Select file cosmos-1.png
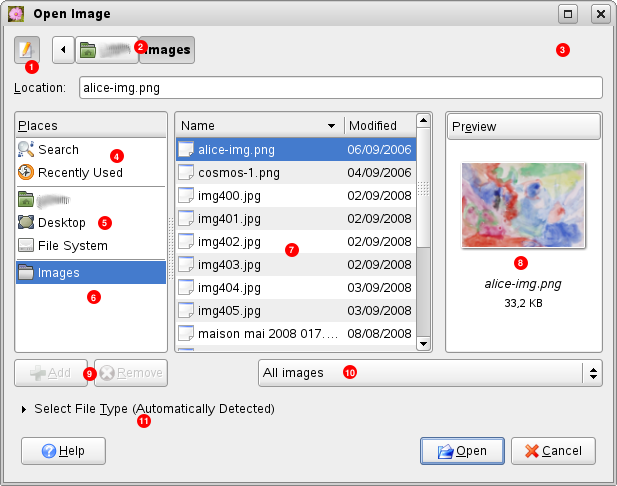 pos(296,172)
